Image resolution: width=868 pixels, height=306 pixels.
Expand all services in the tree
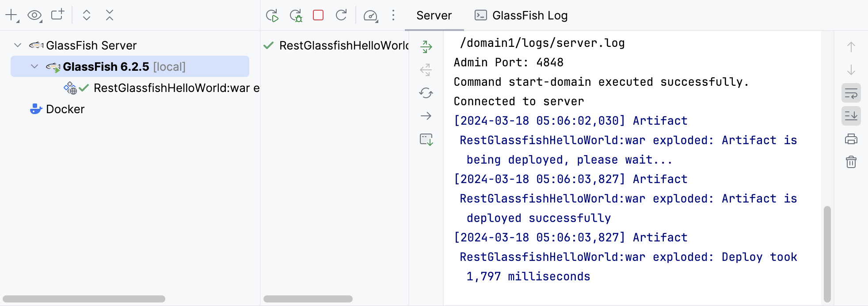point(87,15)
